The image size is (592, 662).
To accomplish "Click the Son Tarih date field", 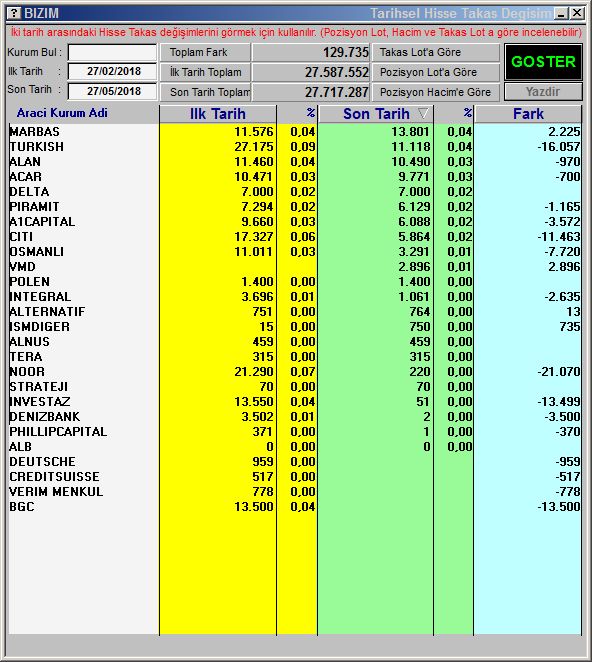I will [112, 91].
